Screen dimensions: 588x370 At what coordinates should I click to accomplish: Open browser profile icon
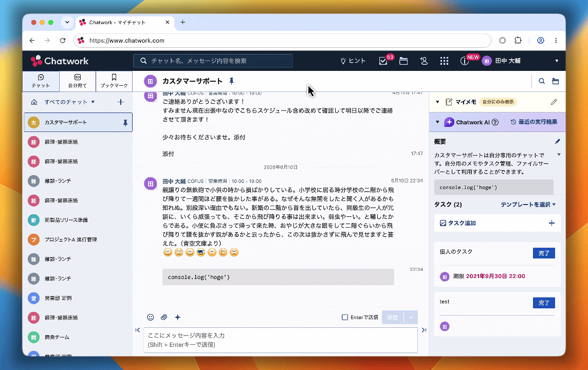pos(540,40)
